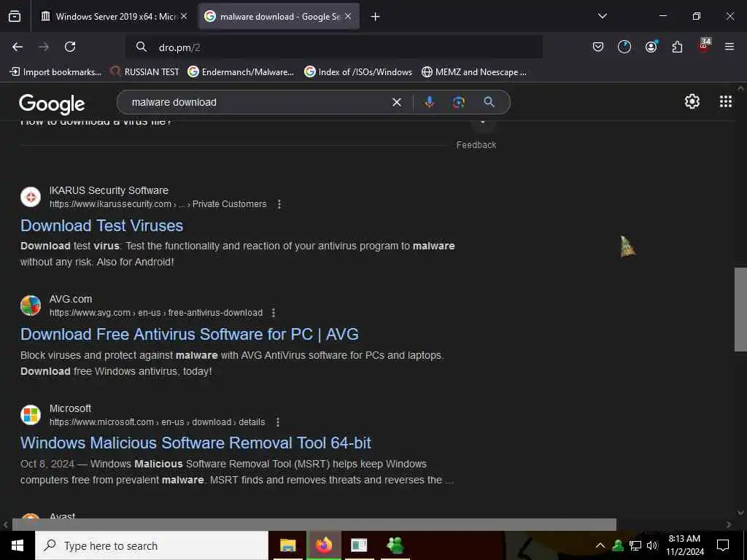Clear the search query with X
Image resolution: width=747 pixels, height=560 pixels.
click(x=396, y=102)
